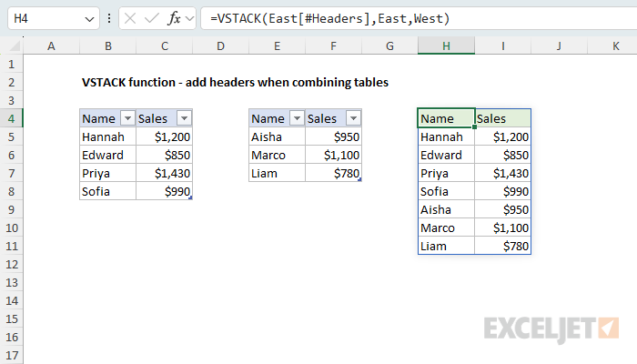Select column E header

(x=277, y=45)
